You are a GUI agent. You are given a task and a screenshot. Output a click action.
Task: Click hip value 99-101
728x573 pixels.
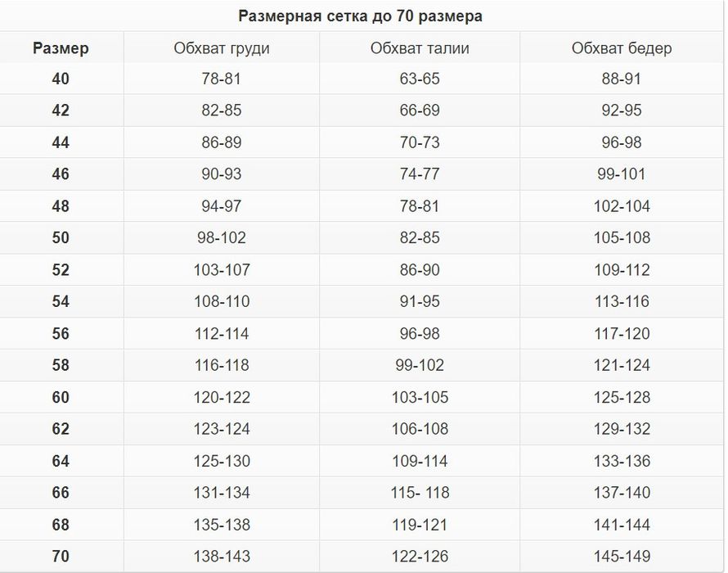point(622,174)
